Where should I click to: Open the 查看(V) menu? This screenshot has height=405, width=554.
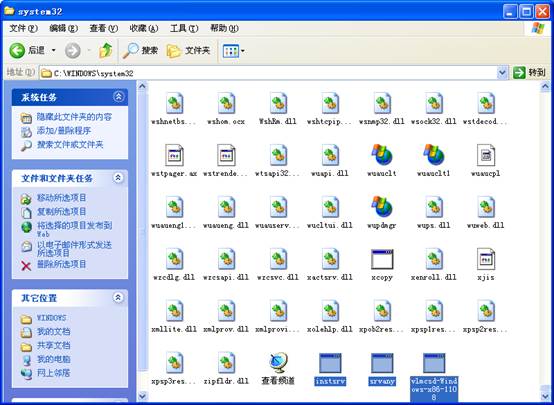click(x=103, y=28)
